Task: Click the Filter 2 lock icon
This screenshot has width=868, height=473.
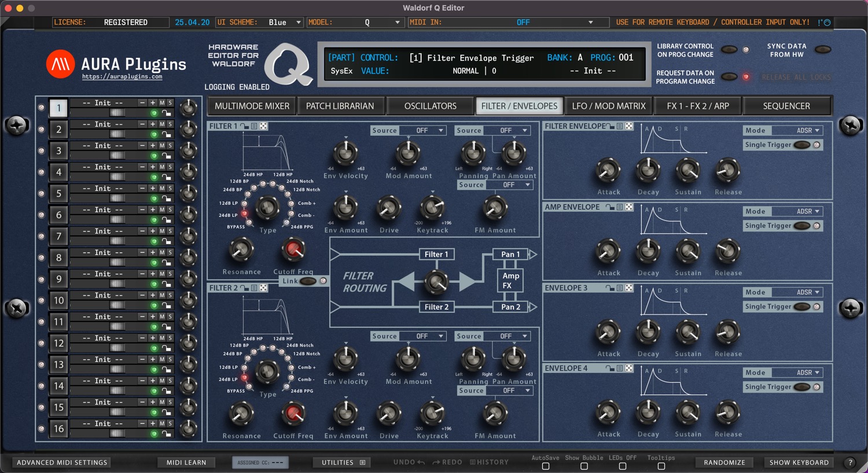Action: coord(244,288)
